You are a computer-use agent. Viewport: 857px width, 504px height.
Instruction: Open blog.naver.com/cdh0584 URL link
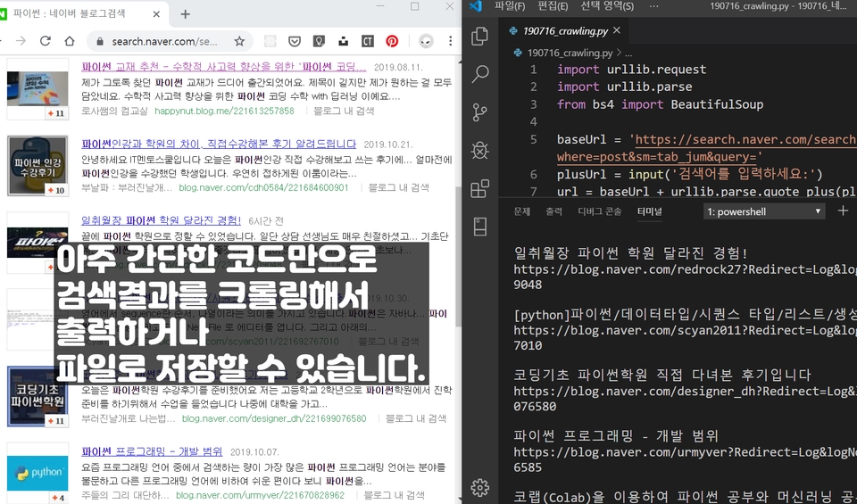[263, 188]
